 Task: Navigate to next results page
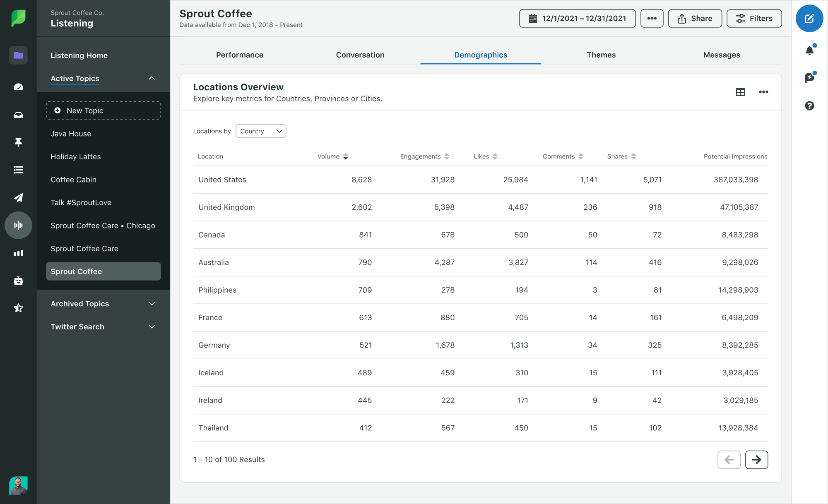tap(757, 460)
